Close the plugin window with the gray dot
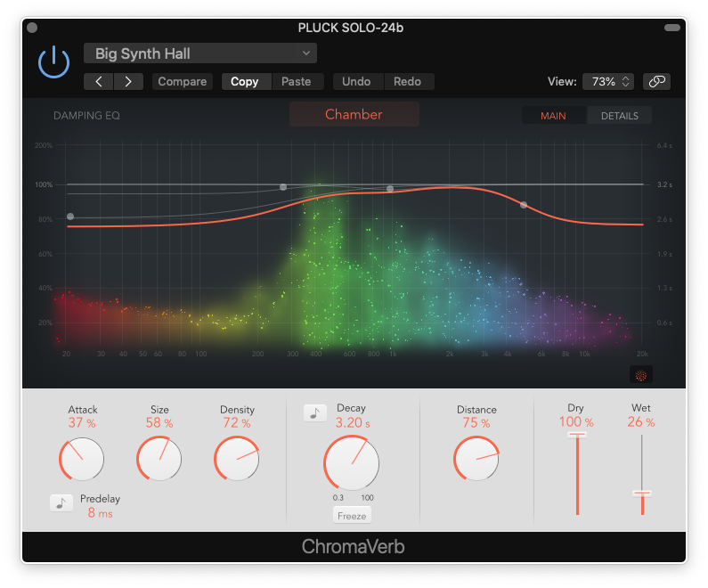The width and height of the screenshot is (708, 588). 32,28
